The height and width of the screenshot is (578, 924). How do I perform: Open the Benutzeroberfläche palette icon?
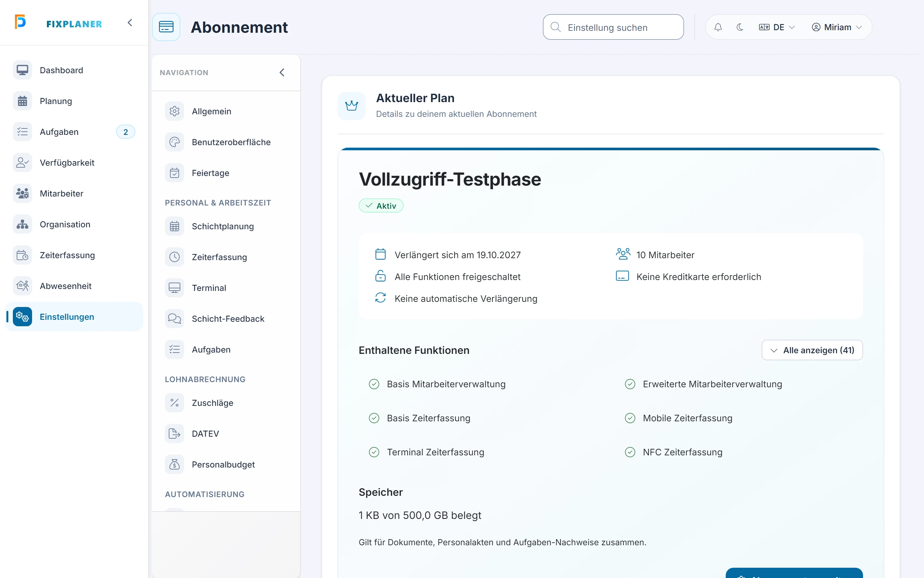pos(175,142)
